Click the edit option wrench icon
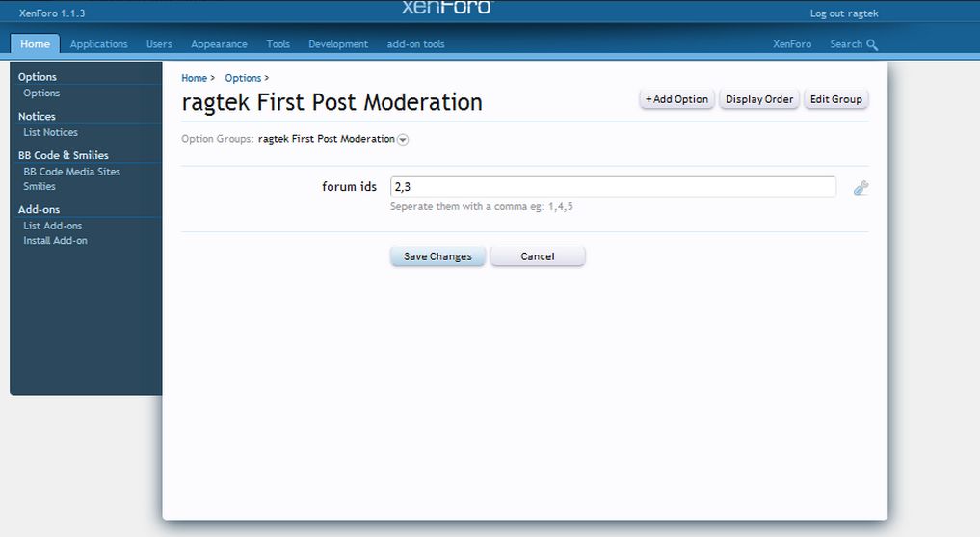 pyautogui.click(x=861, y=188)
